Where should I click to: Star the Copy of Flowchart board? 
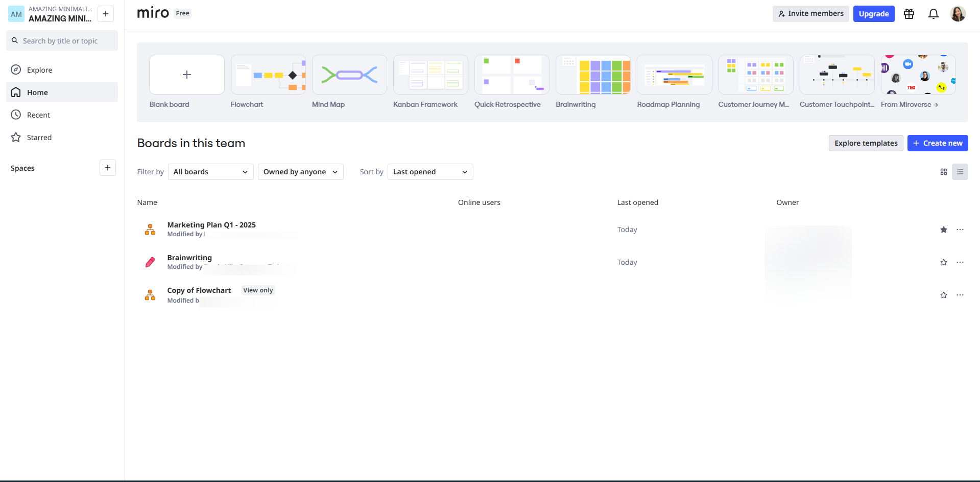(x=944, y=295)
